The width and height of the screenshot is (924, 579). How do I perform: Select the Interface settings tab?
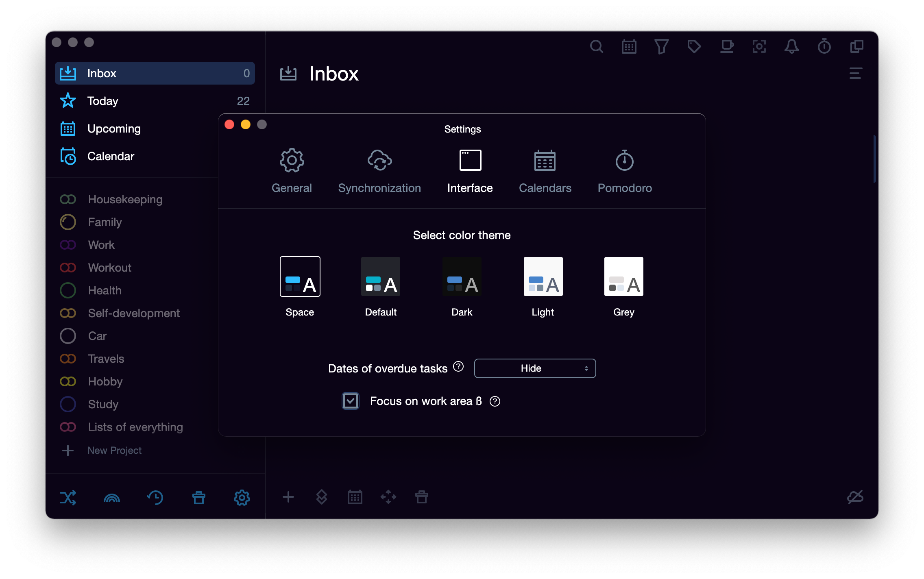(470, 171)
